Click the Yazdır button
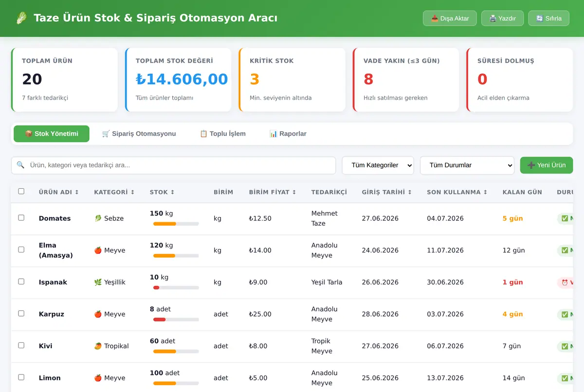This screenshot has height=392, width=584. [x=503, y=18]
